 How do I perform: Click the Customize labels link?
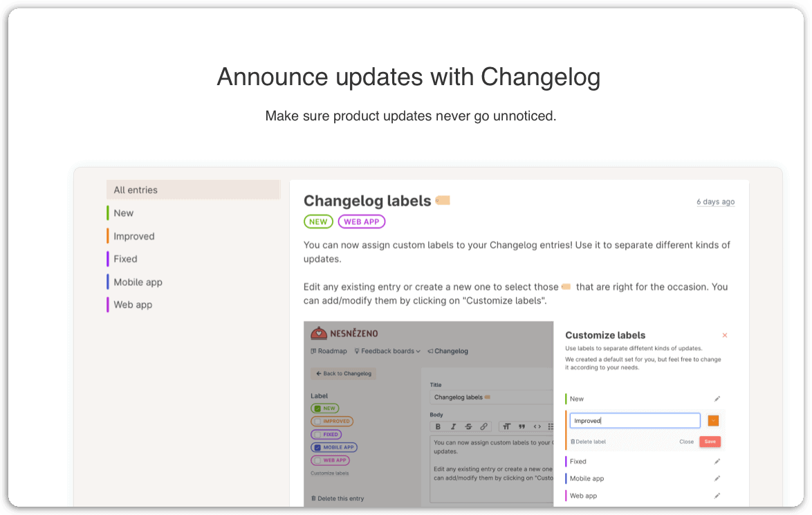(x=330, y=473)
